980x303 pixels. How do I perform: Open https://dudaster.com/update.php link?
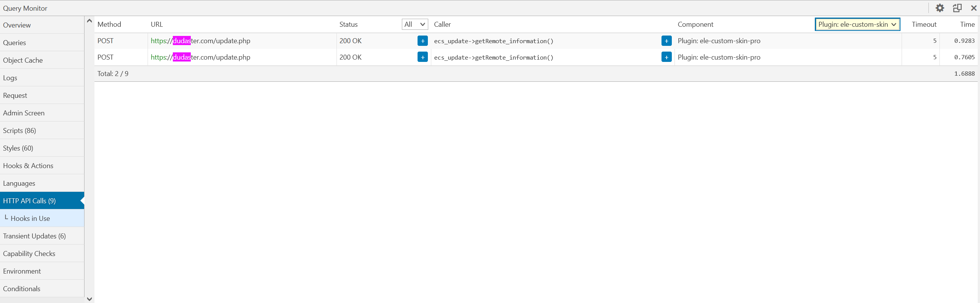200,41
